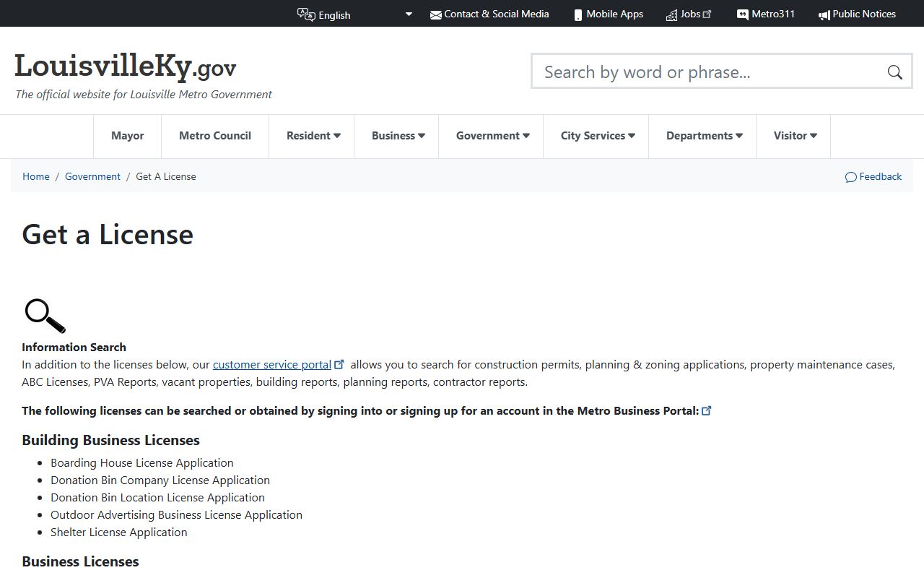This screenshot has width=924, height=578.
Task: Go to Government breadcrumb link
Action: coord(92,176)
